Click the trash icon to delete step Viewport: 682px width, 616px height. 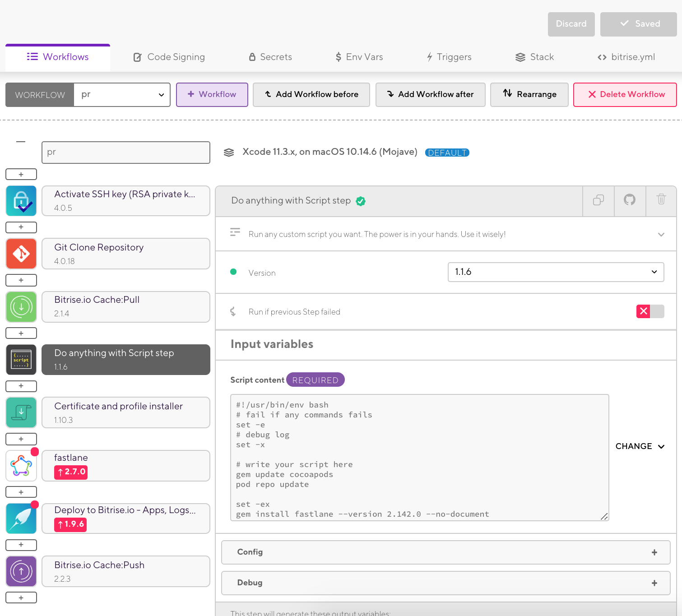[x=661, y=200]
